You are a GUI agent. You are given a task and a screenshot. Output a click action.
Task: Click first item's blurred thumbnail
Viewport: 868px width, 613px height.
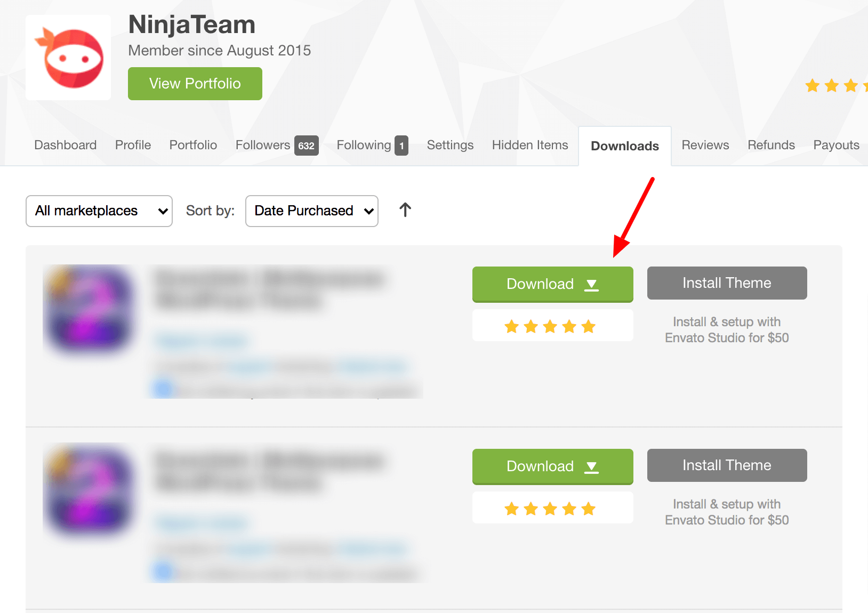pos(89,309)
